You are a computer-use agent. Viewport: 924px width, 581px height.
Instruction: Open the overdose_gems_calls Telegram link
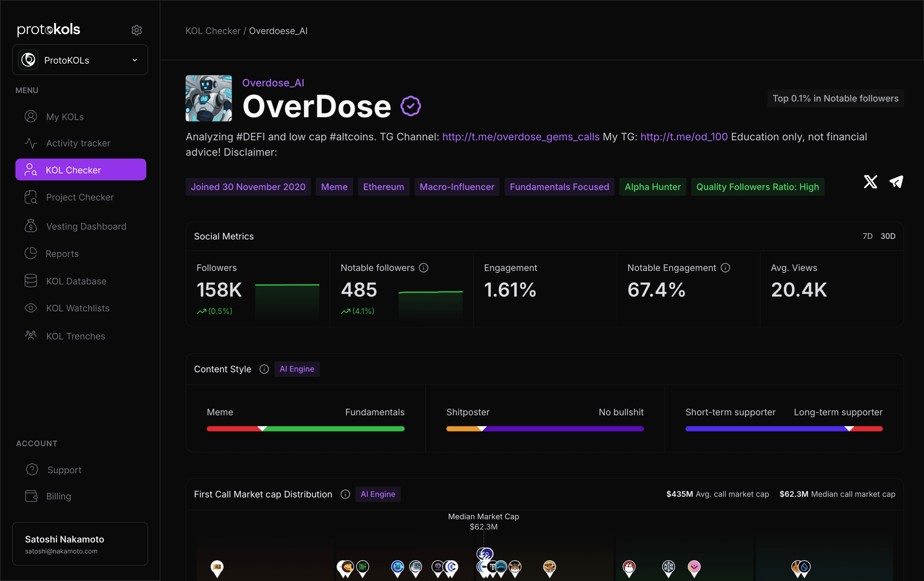(521, 137)
